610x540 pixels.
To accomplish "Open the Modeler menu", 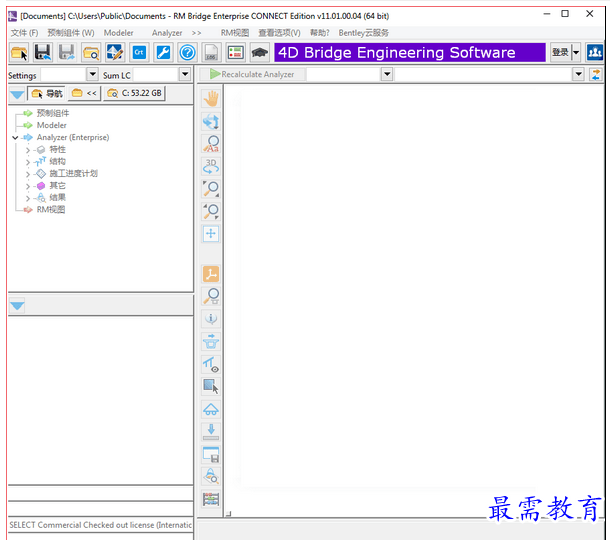I will 118,33.
